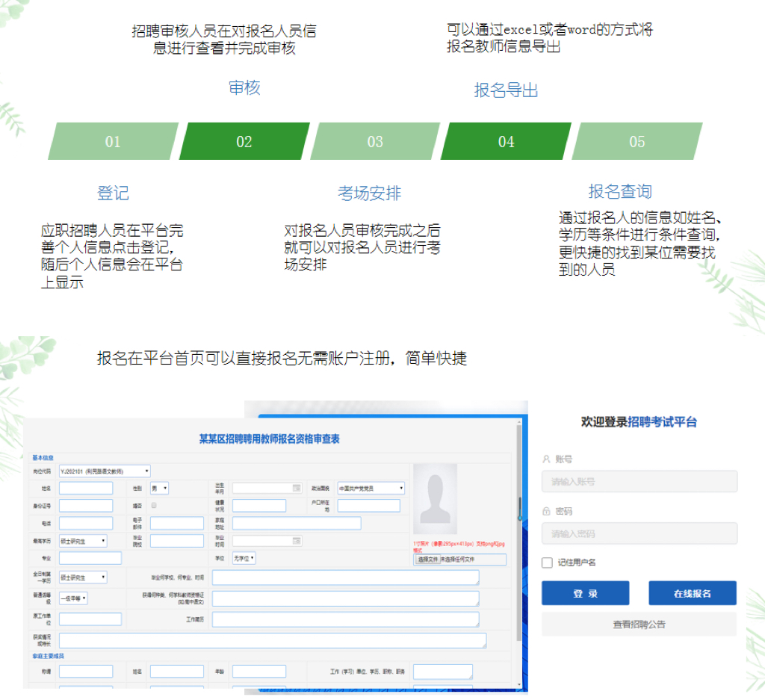Select step 04 报名导出 in the process bar

click(506, 142)
